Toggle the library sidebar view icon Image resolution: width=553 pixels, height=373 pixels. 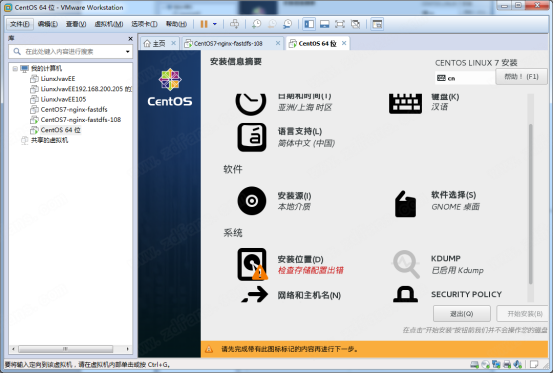click(309, 24)
